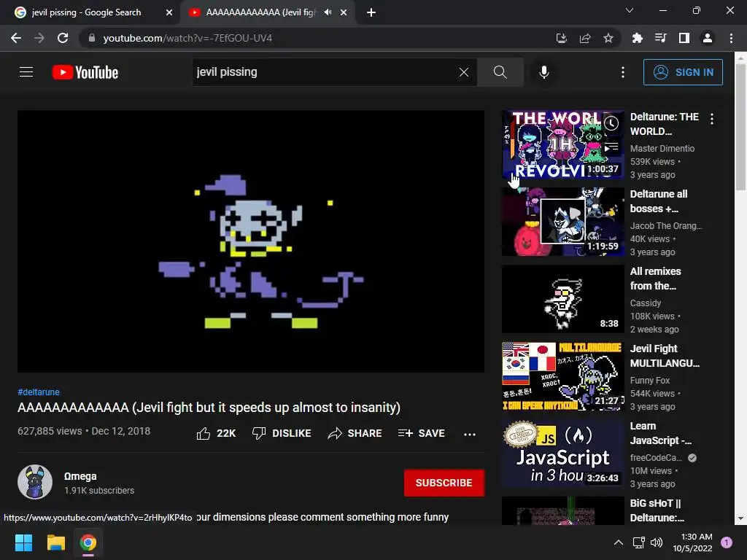Open the tab search dropdown chevron
The height and width of the screenshot is (560, 747).
[x=630, y=10]
